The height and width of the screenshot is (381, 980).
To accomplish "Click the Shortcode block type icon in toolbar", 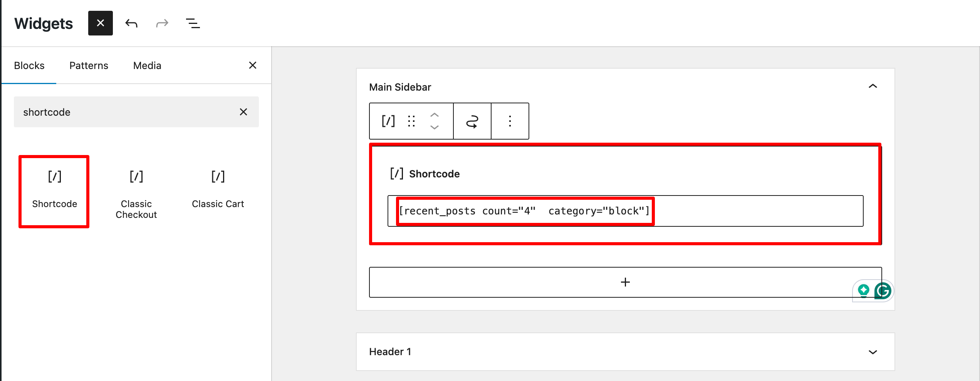I will pos(388,121).
